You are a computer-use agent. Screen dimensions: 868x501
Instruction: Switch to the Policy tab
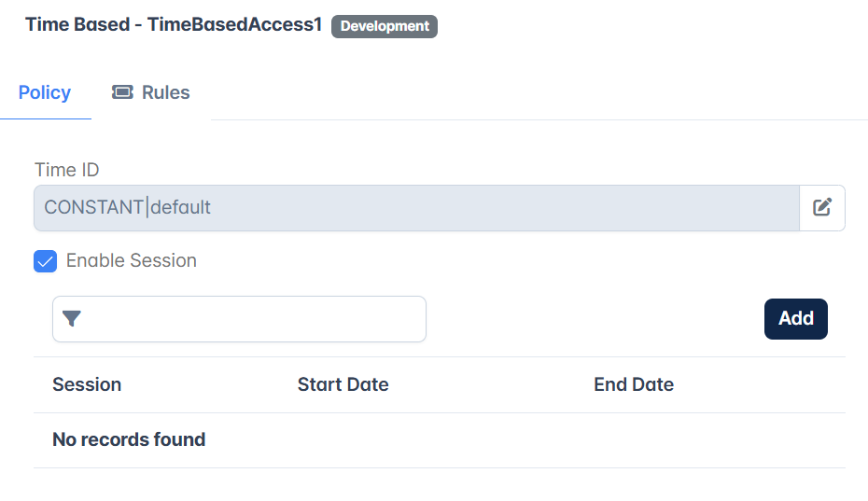click(x=45, y=92)
